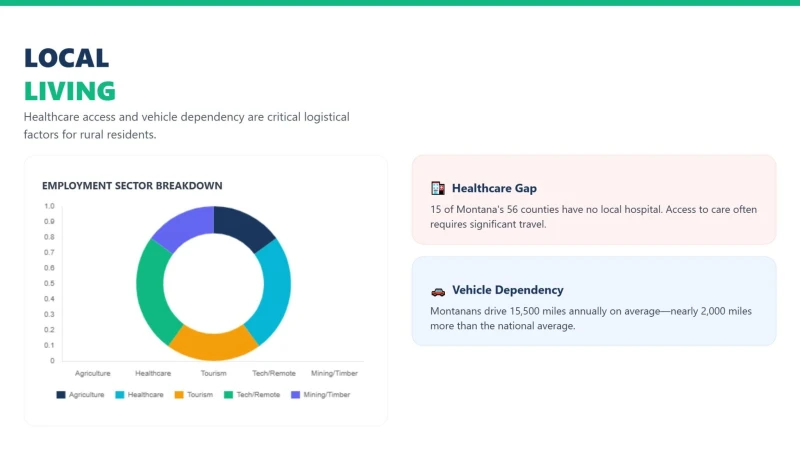Click the Healthcare x-axis label
800x450 pixels.
(x=153, y=373)
